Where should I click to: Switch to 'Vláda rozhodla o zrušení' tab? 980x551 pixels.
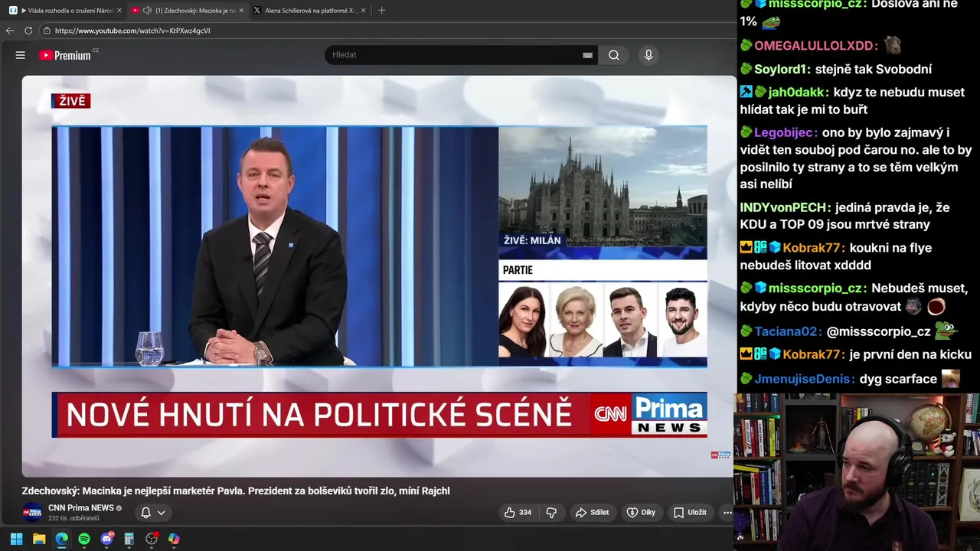tap(65, 10)
